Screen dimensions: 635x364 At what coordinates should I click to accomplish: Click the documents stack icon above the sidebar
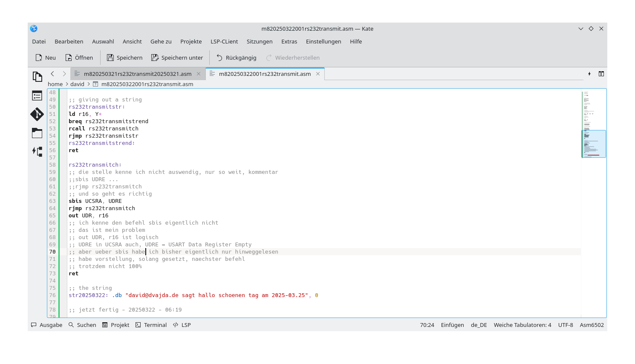pyautogui.click(x=37, y=76)
